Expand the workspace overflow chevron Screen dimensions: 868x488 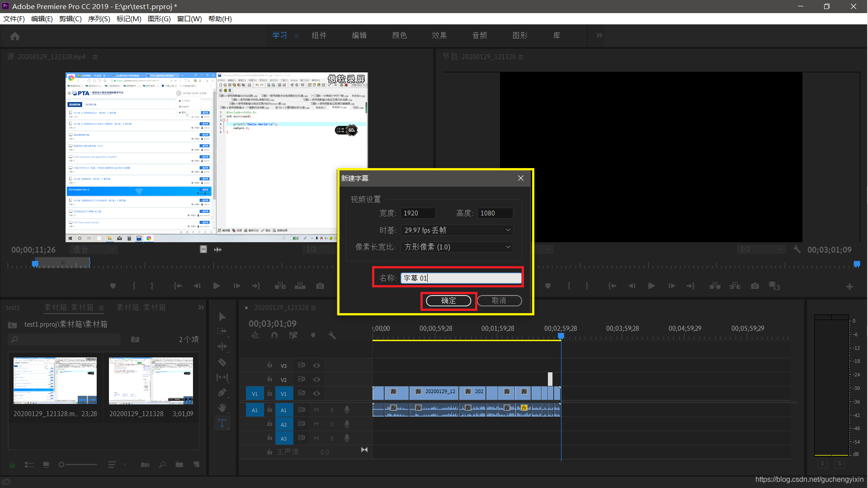point(599,35)
